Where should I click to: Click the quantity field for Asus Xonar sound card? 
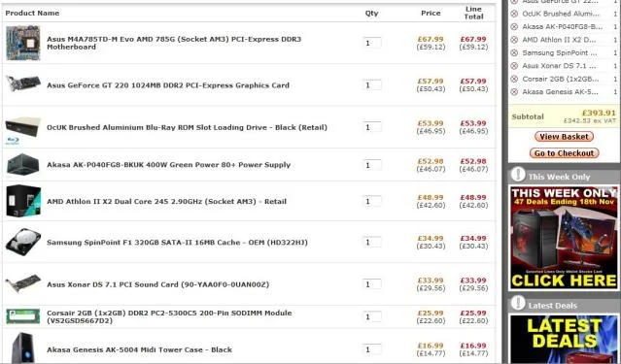(x=372, y=284)
